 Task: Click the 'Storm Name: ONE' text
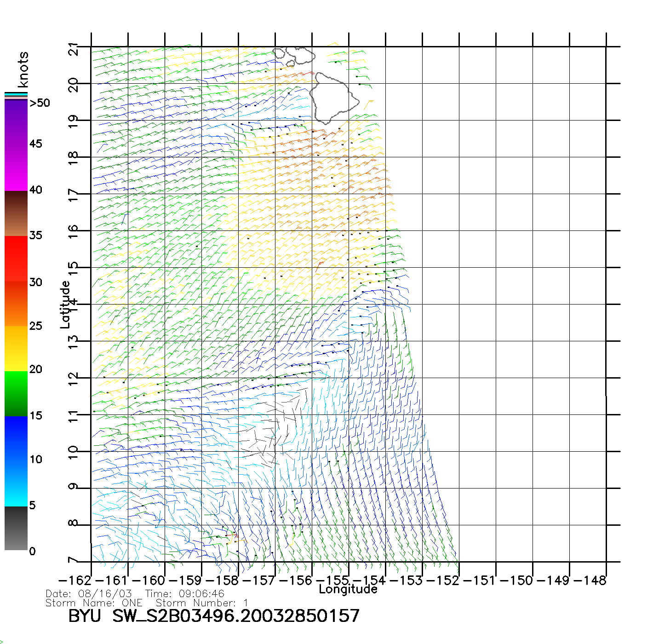[94, 603]
